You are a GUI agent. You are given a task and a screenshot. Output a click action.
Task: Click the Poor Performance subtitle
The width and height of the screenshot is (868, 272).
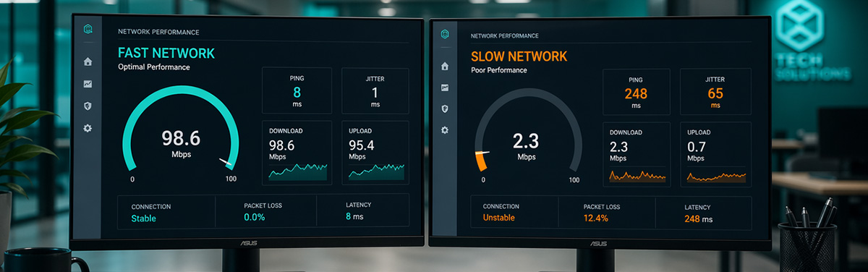pyautogui.click(x=499, y=70)
